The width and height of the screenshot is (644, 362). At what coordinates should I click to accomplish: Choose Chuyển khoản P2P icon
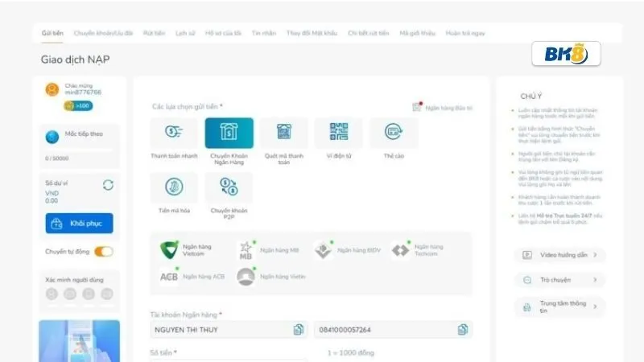[229, 187]
